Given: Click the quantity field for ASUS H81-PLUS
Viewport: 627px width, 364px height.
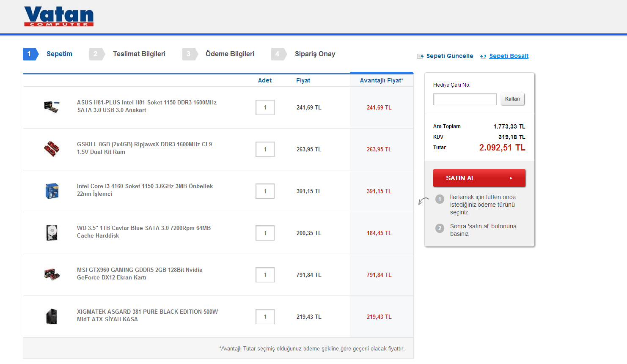Looking at the screenshot, I should [265, 107].
